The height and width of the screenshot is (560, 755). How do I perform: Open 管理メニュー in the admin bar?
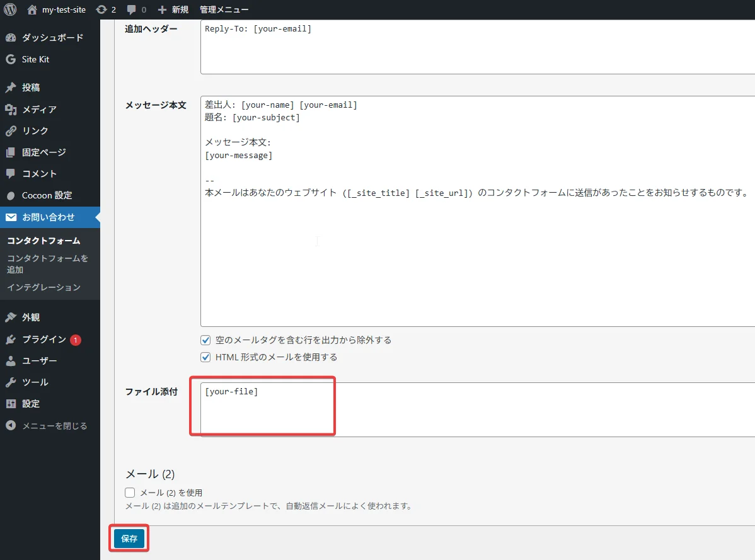224,9
